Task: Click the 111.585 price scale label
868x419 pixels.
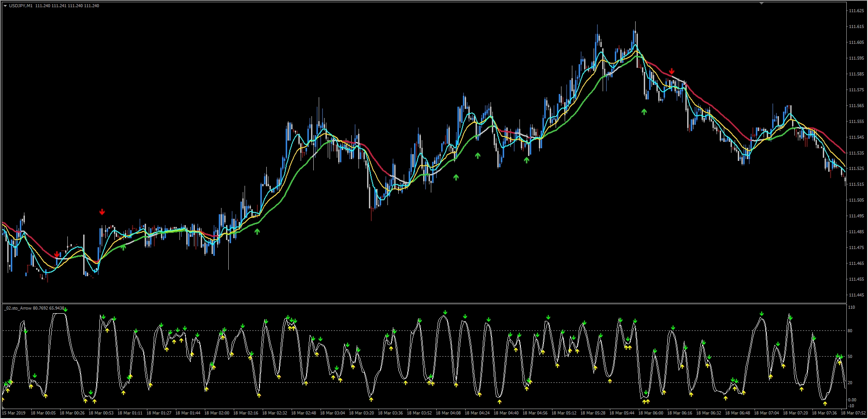Action: [856, 74]
